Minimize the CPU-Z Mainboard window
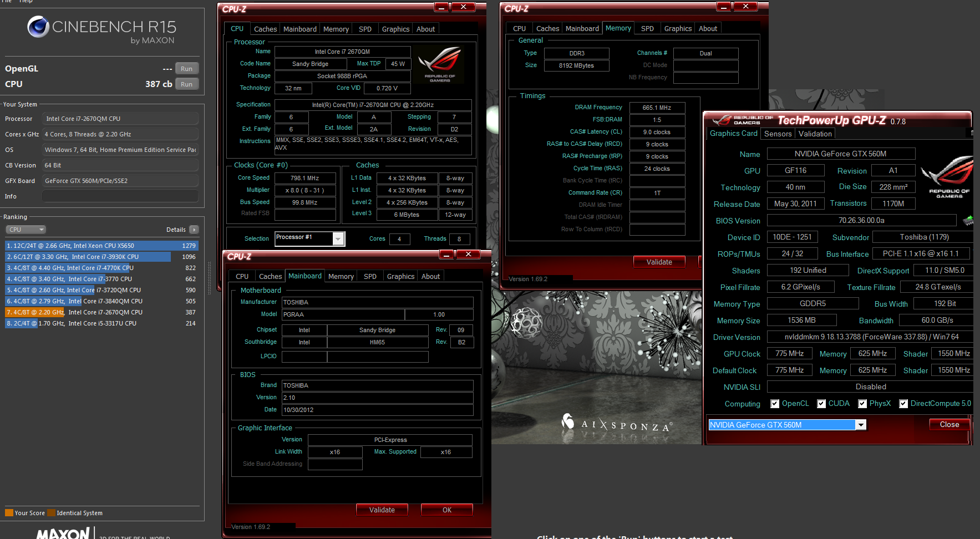 pos(446,255)
